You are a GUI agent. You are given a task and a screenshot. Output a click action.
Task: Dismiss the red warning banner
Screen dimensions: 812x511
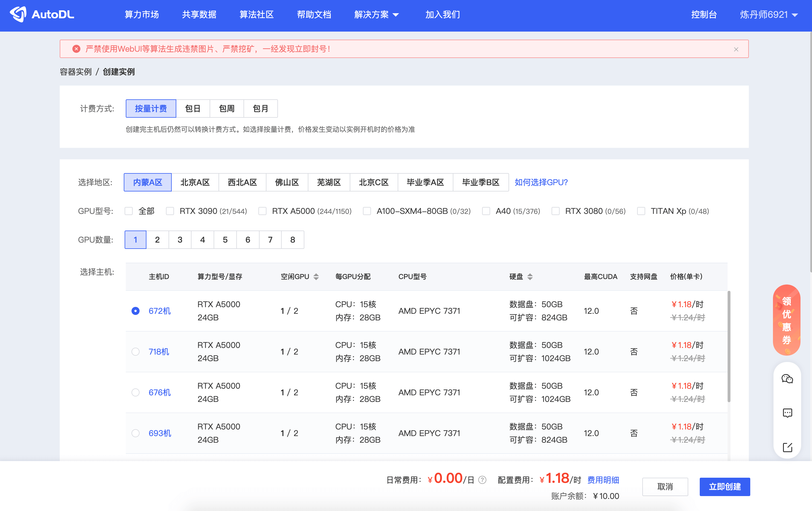coord(736,49)
